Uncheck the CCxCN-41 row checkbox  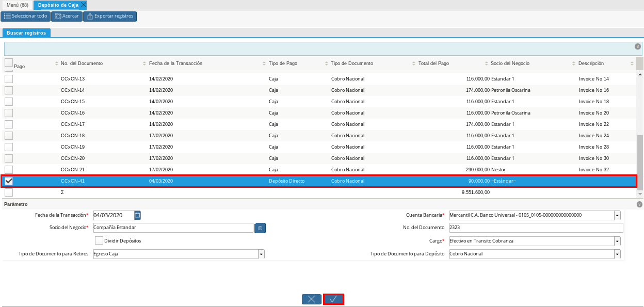click(9, 181)
